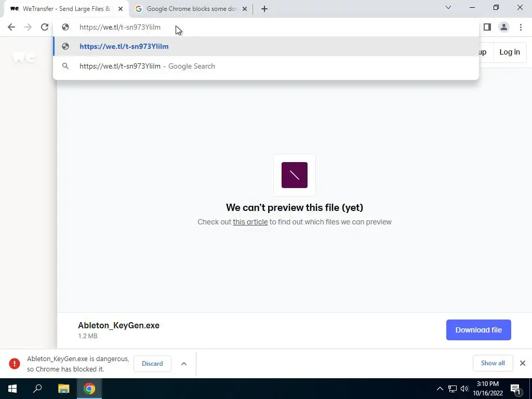Switch to Google Chrome blocks some downloads tab
The height and width of the screenshot is (399, 532).
pos(191,9)
